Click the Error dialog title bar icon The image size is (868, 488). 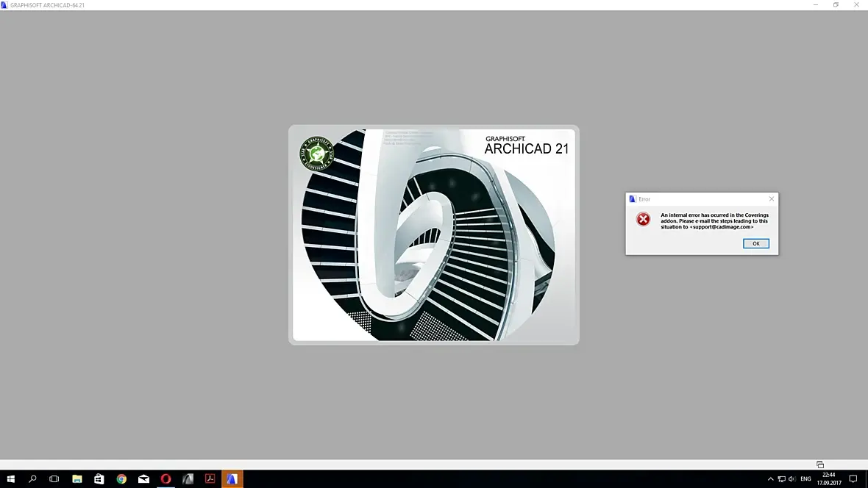632,199
